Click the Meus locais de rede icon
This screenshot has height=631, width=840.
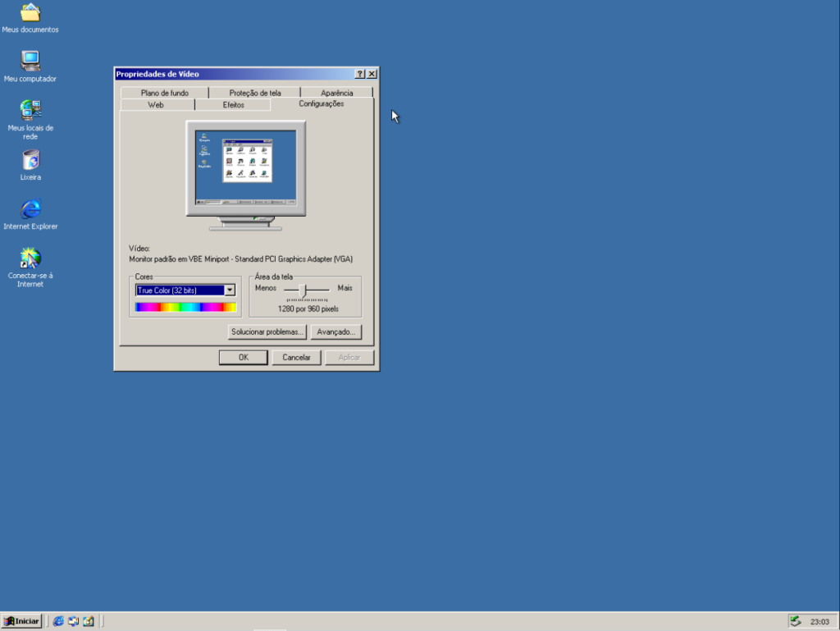(30, 111)
